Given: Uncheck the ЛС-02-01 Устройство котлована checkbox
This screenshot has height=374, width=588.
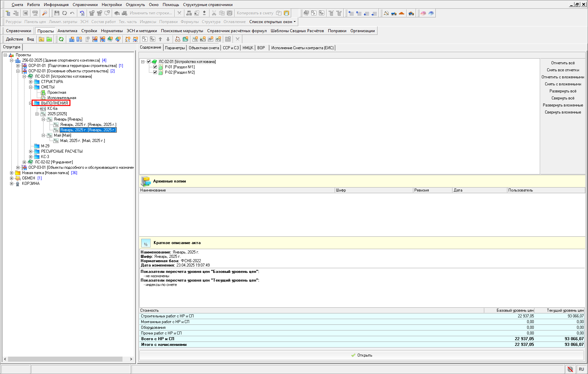Looking at the screenshot, I should [x=149, y=62].
